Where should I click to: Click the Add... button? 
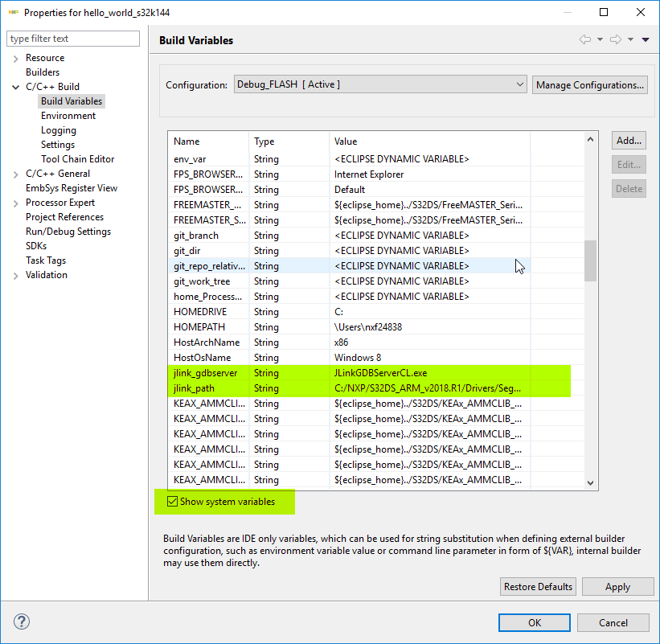click(629, 141)
